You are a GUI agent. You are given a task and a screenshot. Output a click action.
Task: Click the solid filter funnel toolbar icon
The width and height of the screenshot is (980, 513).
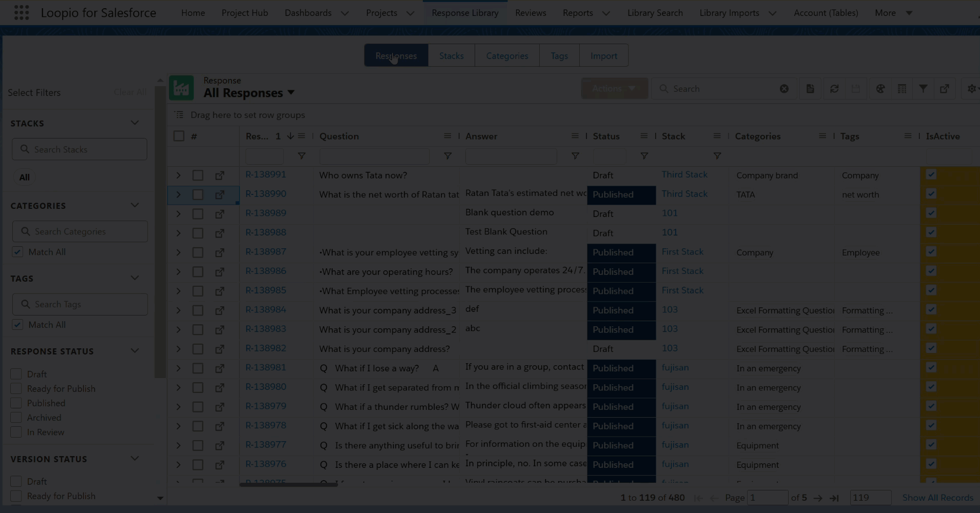click(x=923, y=89)
